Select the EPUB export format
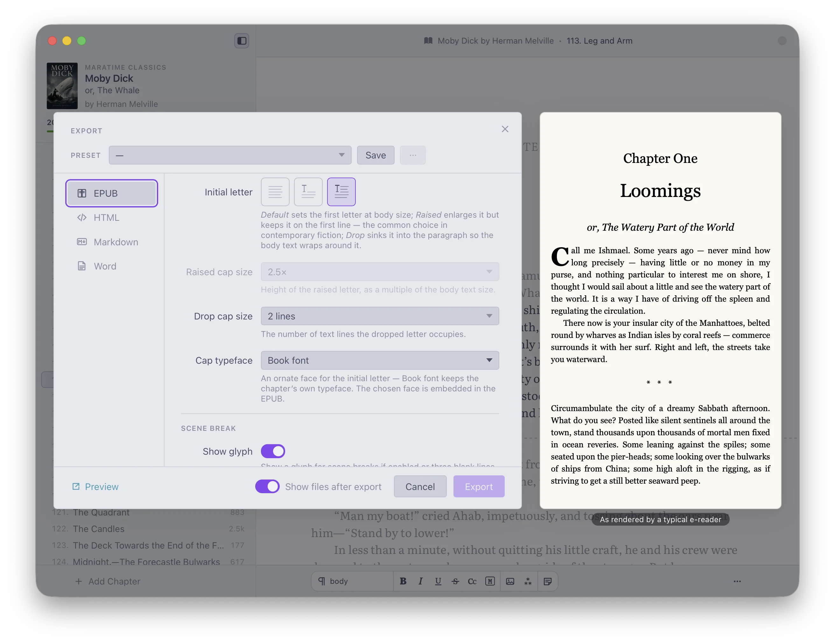835x644 pixels. 112,193
